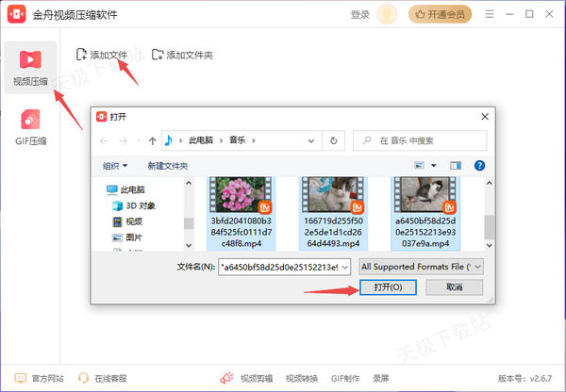Refresh the current folder
Screen dimensions: 566x392
click(x=334, y=140)
